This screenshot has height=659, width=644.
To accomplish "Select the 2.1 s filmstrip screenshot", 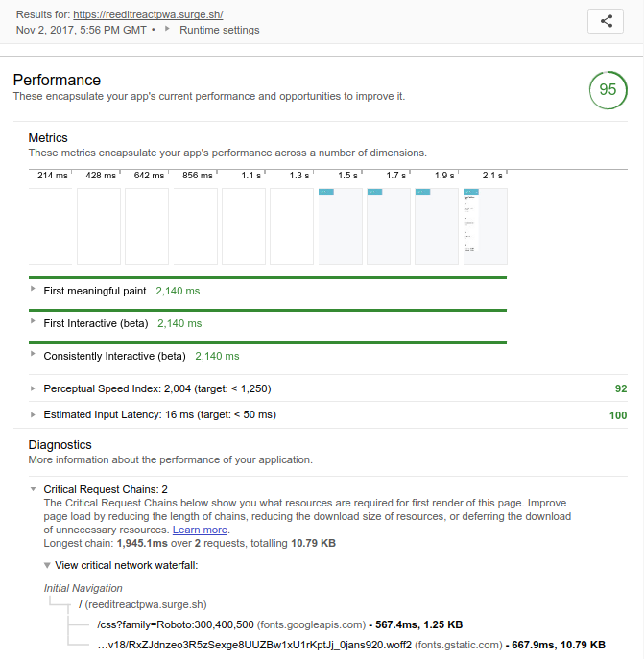I will (486, 226).
